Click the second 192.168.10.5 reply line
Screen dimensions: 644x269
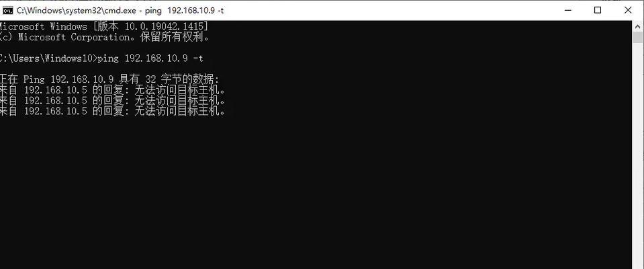point(112,101)
